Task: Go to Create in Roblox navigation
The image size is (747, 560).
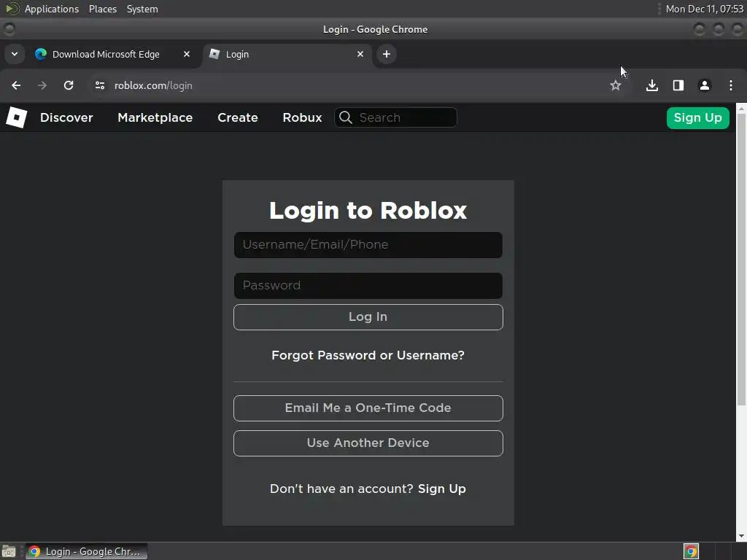Action: tap(238, 117)
